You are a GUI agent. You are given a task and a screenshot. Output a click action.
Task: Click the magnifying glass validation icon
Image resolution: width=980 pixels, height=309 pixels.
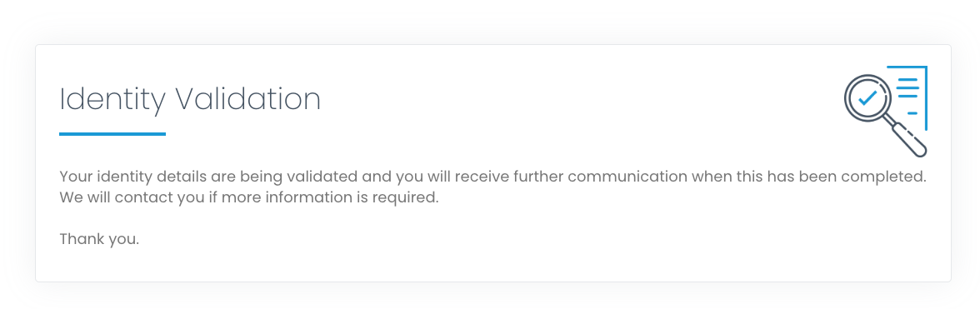pyautogui.click(x=885, y=111)
